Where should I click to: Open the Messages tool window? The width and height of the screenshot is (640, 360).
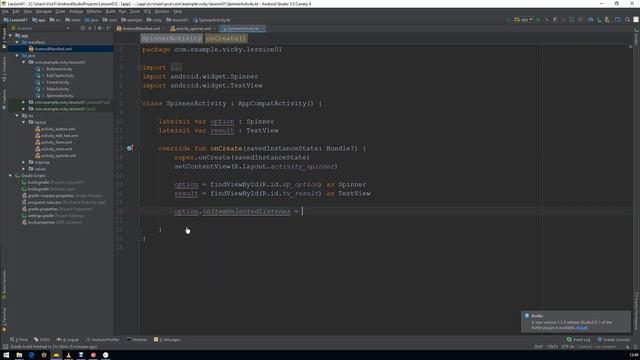pyautogui.click(x=167, y=340)
